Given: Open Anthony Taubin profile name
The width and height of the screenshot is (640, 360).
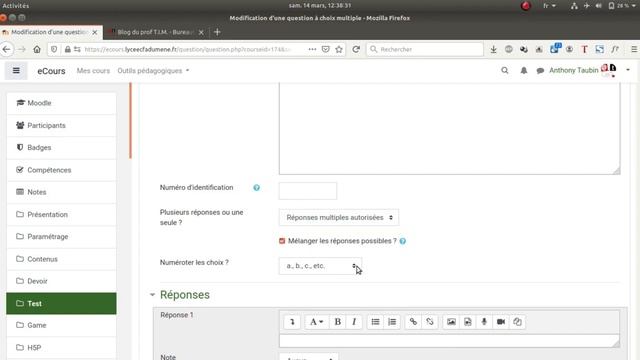Looking at the screenshot, I should [x=573, y=71].
